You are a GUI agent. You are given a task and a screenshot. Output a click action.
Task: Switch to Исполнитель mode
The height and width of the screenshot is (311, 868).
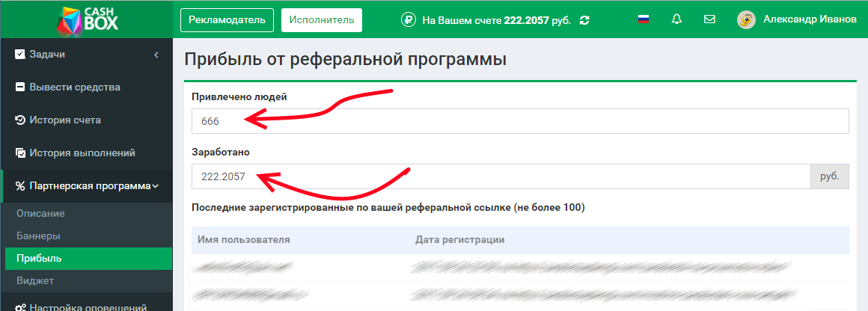(321, 20)
